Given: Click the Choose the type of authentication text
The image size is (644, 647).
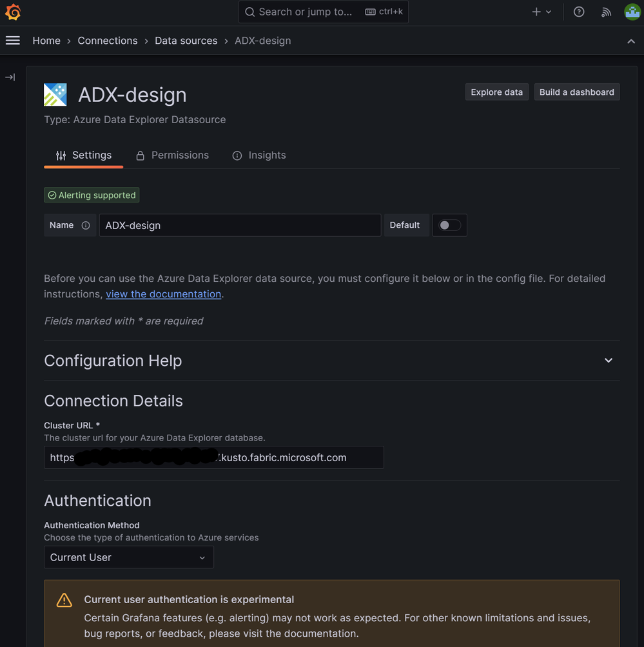Looking at the screenshot, I should (151, 537).
